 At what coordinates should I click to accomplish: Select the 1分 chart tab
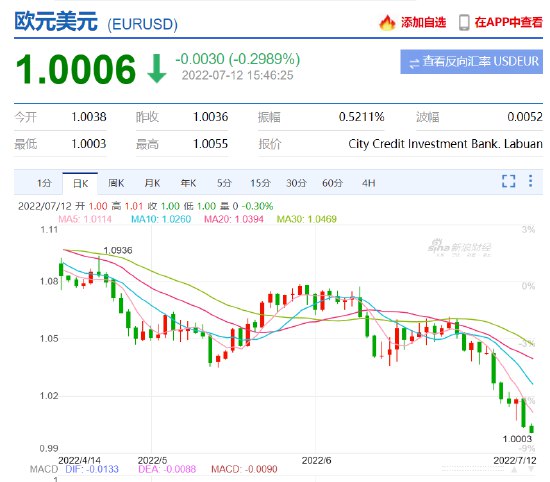pyautogui.click(x=45, y=183)
